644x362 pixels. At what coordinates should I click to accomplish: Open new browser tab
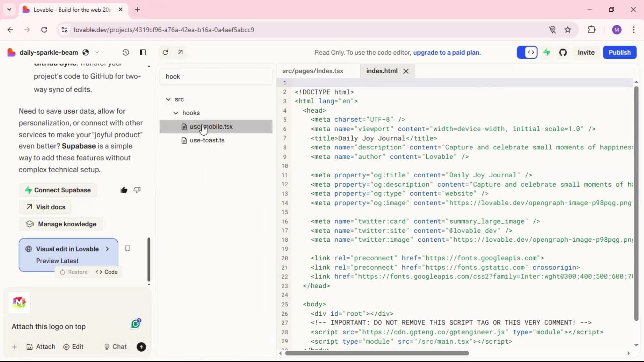click(x=138, y=9)
